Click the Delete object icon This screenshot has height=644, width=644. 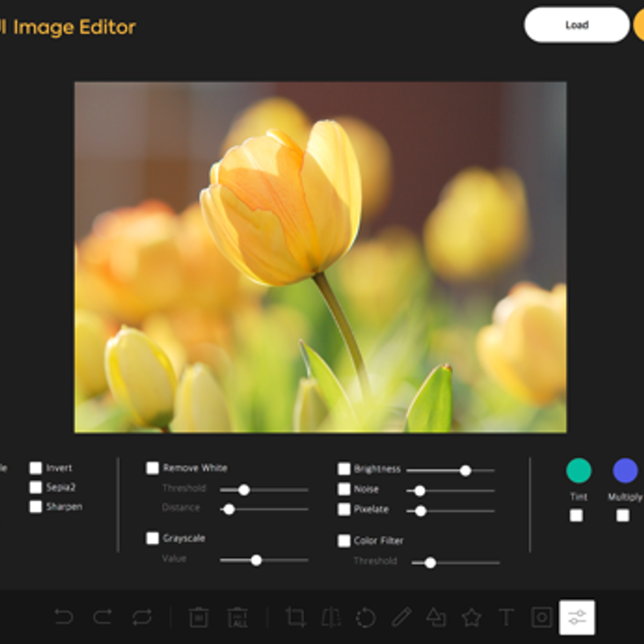pyautogui.click(x=199, y=617)
